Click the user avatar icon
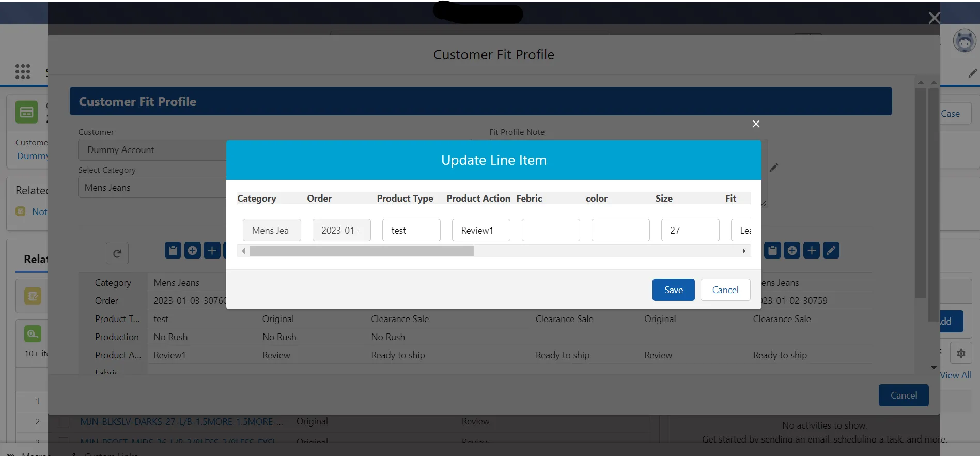Image resolution: width=980 pixels, height=456 pixels. tap(964, 41)
